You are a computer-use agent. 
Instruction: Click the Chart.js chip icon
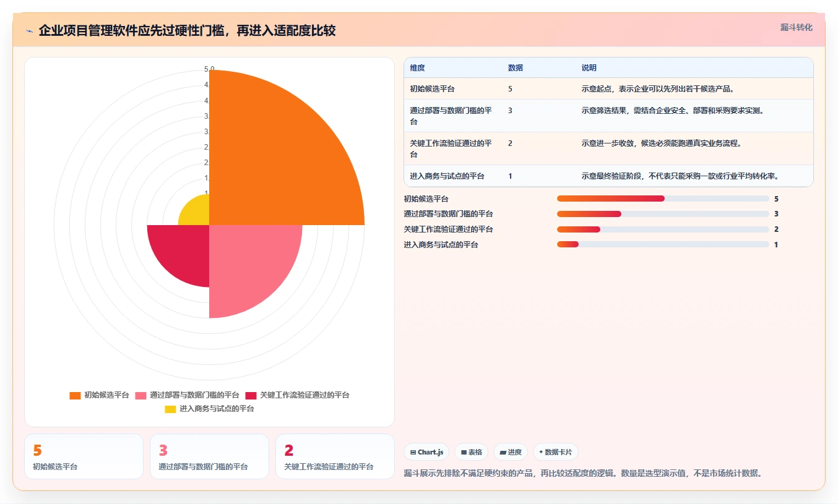click(x=413, y=453)
